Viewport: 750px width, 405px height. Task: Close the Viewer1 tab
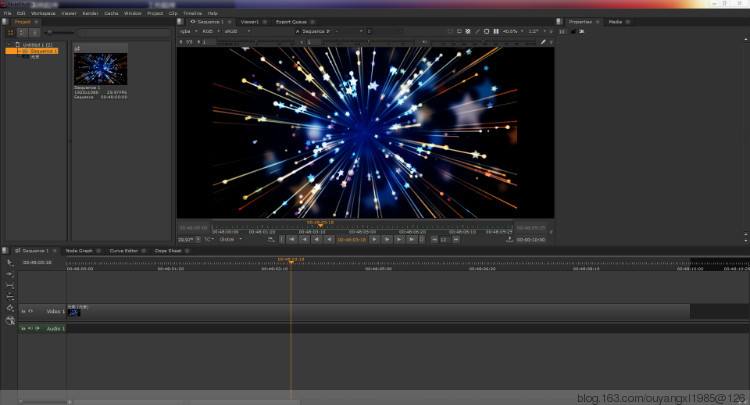pyautogui.click(x=265, y=22)
